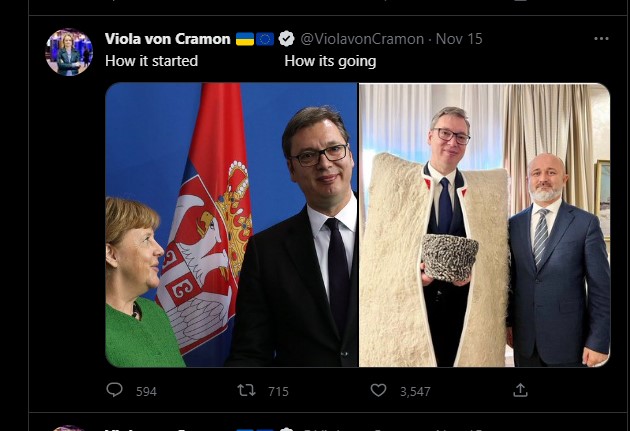Click the 715 retweets count

[278, 391]
